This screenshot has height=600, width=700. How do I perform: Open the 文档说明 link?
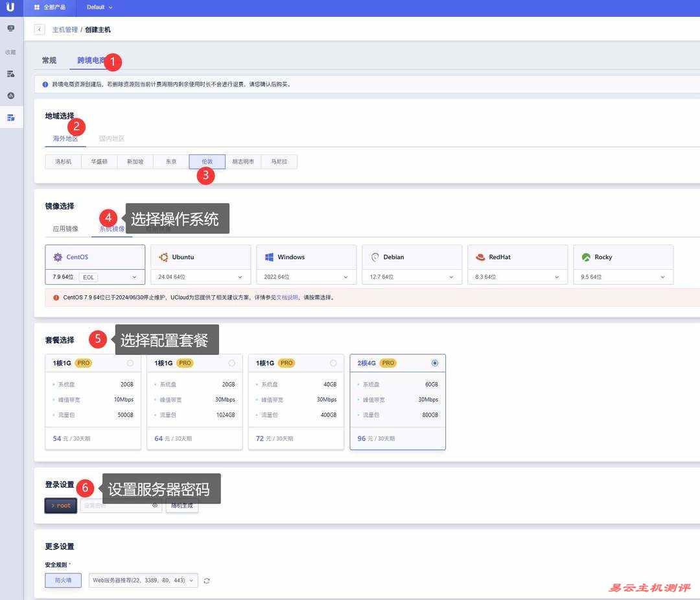point(287,298)
